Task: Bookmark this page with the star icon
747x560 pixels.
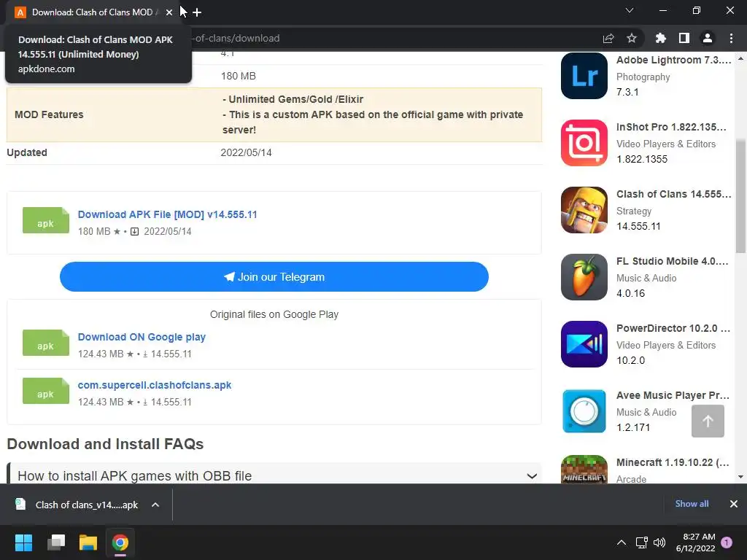Action: pos(632,38)
